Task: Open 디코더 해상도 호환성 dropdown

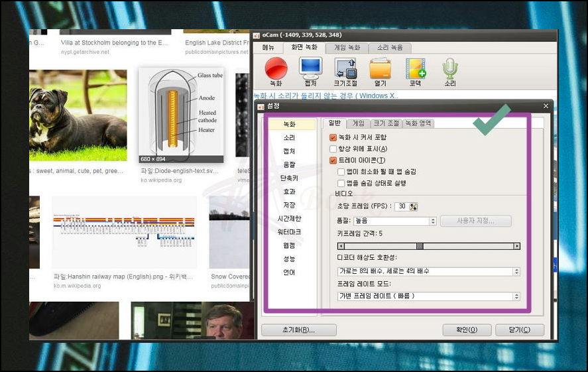Action: pos(429,271)
